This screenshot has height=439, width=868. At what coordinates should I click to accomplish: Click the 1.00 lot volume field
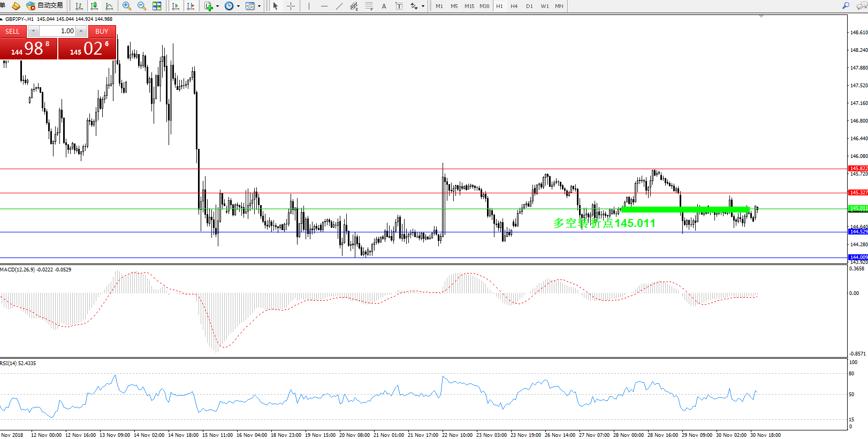click(58, 31)
